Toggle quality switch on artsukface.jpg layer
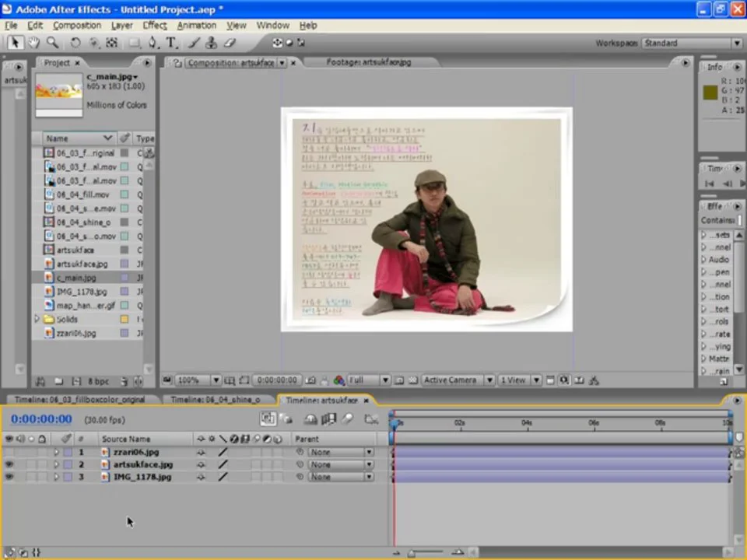747x560 pixels. tap(223, 464)
